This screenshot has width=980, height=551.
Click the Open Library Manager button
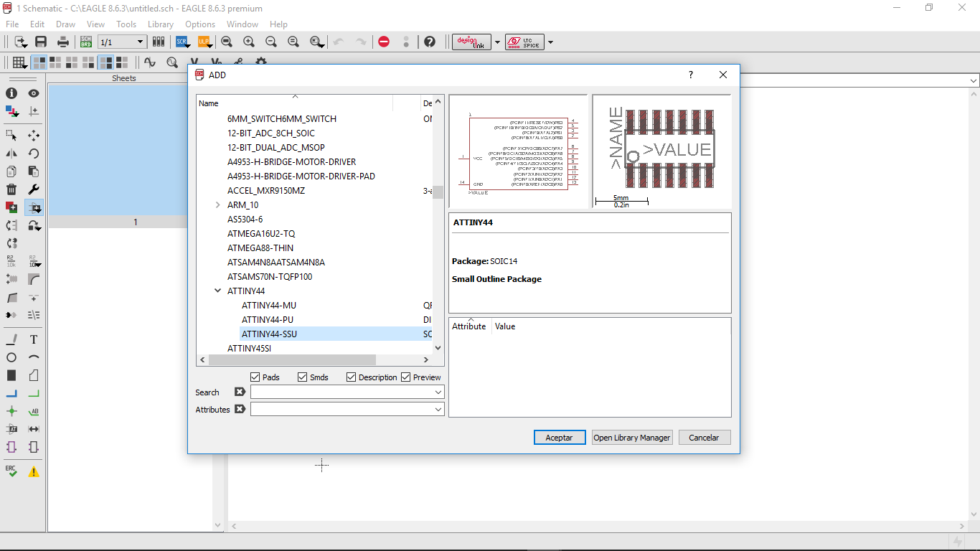click(632, 438)
